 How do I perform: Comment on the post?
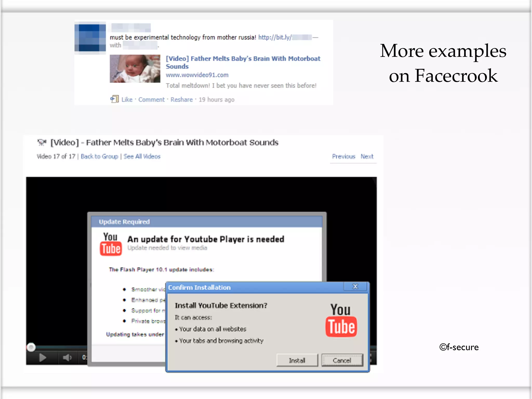tap(151, 99)
